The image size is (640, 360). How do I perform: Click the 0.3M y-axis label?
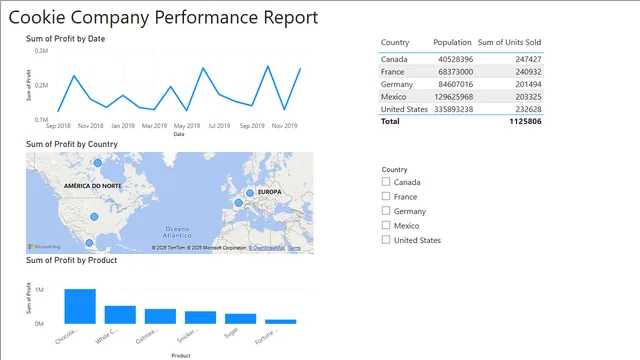(41, 51)
